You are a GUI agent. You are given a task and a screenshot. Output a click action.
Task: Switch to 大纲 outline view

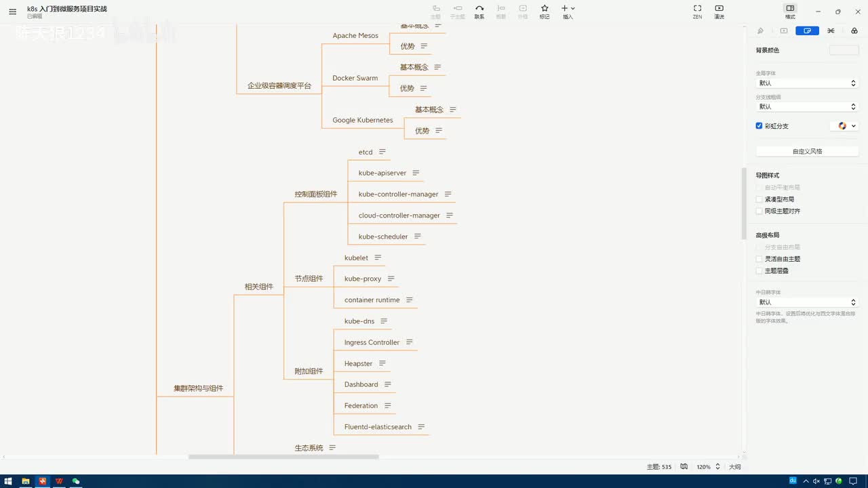(x=734, y=467)
